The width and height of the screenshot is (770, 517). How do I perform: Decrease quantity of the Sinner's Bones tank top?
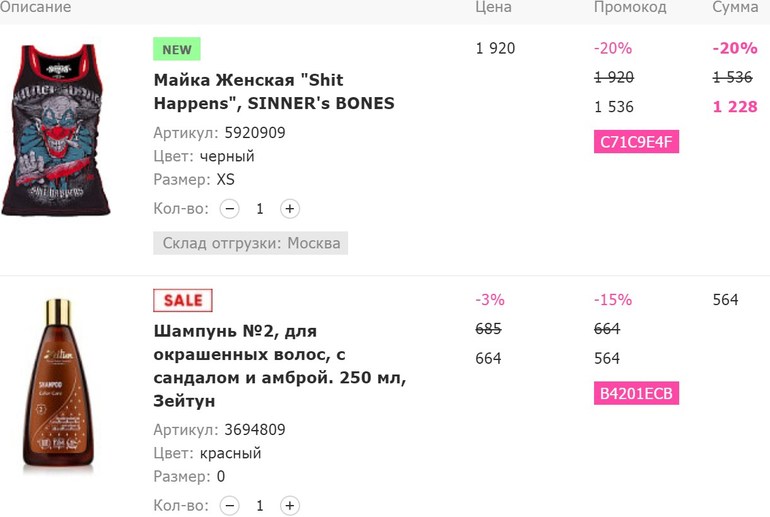tap(229, 209)
